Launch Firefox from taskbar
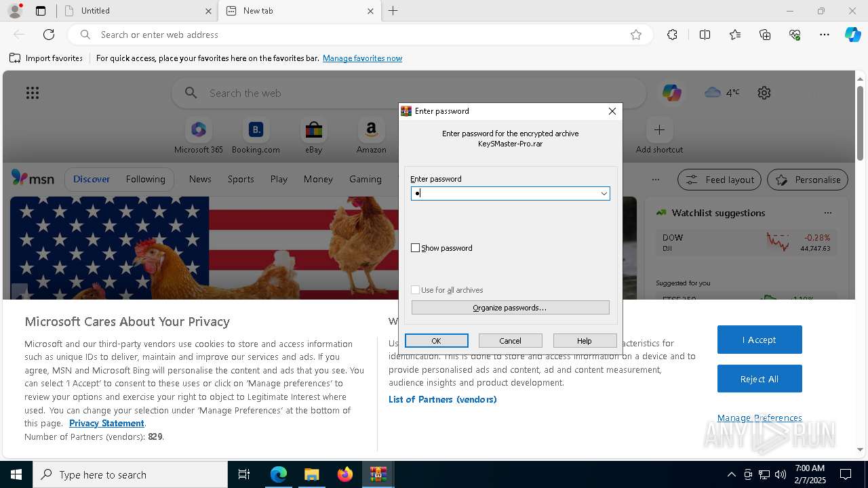The height and width of the screenshot is (488, 868). [344, 474]
